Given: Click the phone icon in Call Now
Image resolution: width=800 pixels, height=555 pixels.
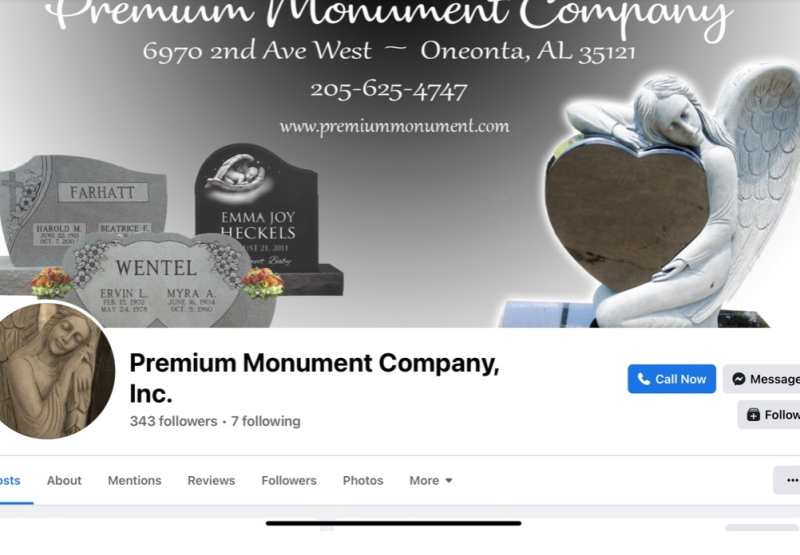Looking at the screenshot, I should 644,379.
